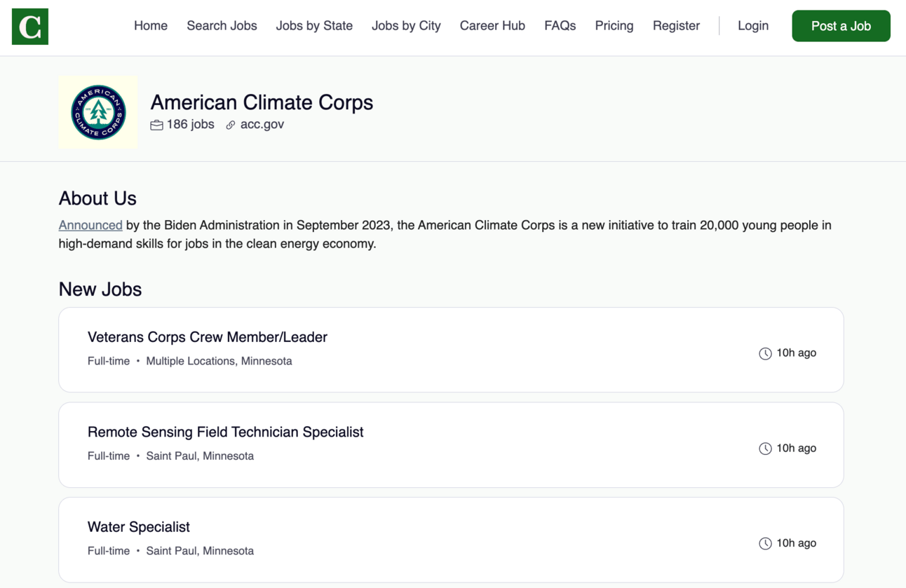Open the FAQs page
The height and width of the screenshot is (588, 906).
click(x=560, y=26)
